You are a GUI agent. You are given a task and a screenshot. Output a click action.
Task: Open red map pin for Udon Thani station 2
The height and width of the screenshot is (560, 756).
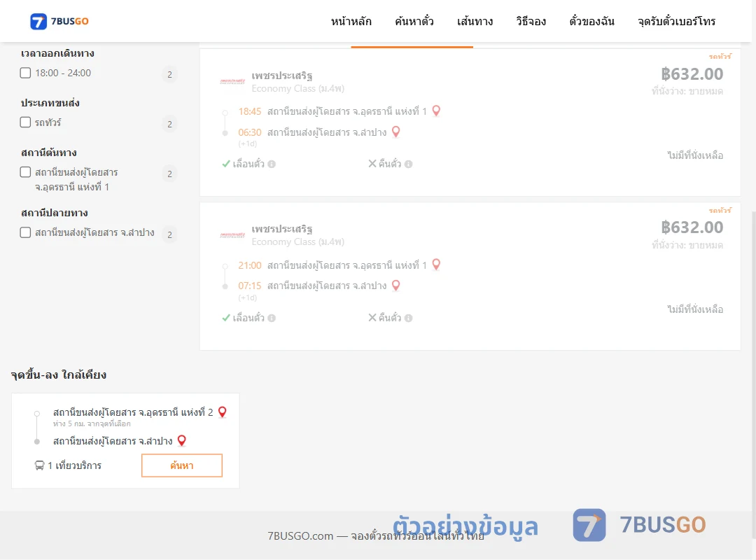tap(223, 412)
